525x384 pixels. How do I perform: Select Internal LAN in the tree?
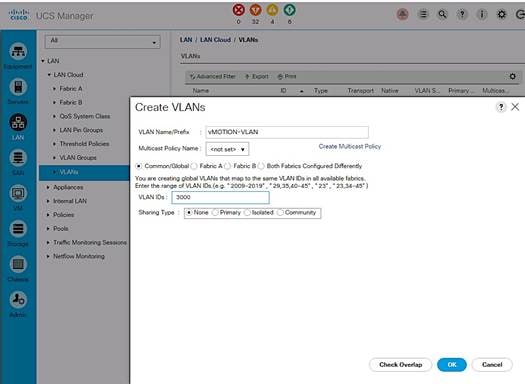coord(70,201)
